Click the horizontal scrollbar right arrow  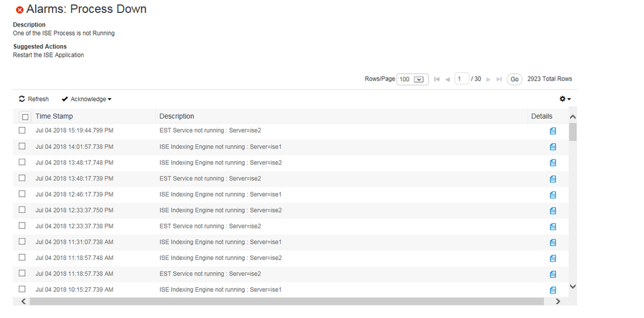tap(558, 302)
